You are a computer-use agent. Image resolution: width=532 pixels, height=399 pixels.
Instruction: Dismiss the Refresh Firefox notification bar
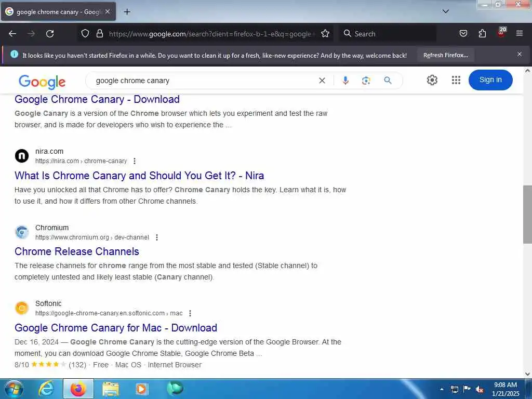pos(520,54)
